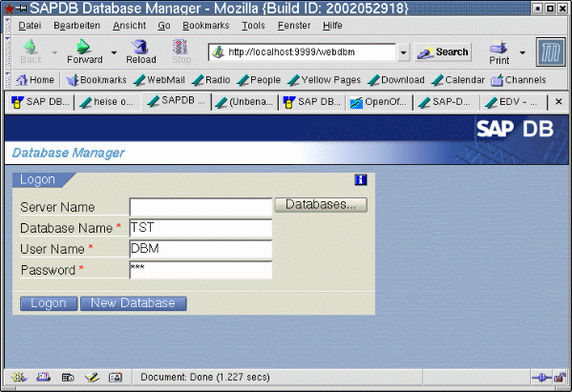Focus the Server Name input field
Viewport: 572px width, 392px height.
(201, 207)
